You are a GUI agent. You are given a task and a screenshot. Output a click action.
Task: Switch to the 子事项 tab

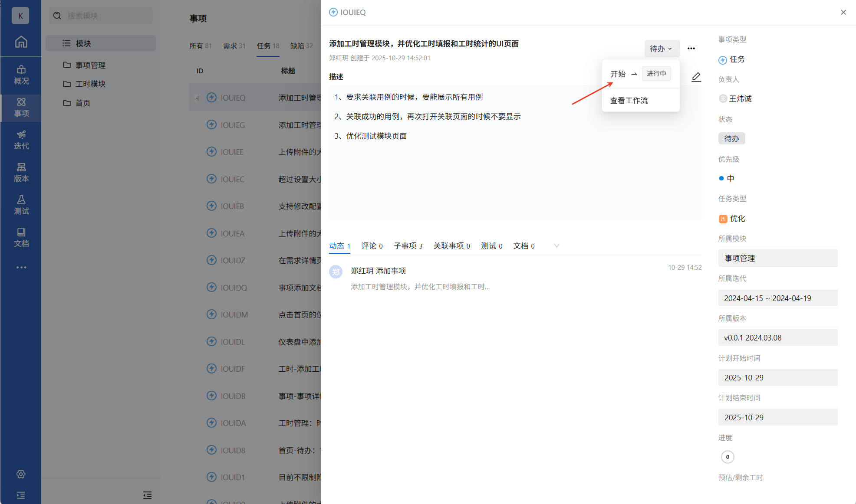[408, 245]
